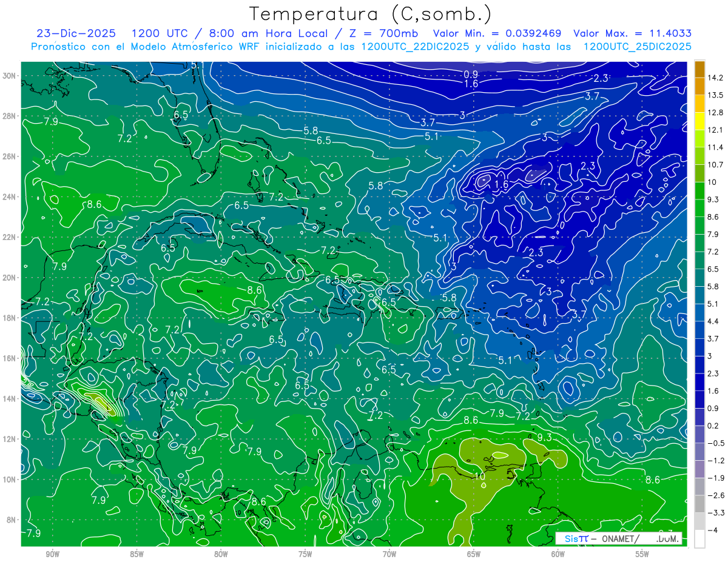The width and height of the screenshot is (728, 562).
Task: Click "1200 UTC / 8:00 am Hora Local" text
Action: point(229,33)
